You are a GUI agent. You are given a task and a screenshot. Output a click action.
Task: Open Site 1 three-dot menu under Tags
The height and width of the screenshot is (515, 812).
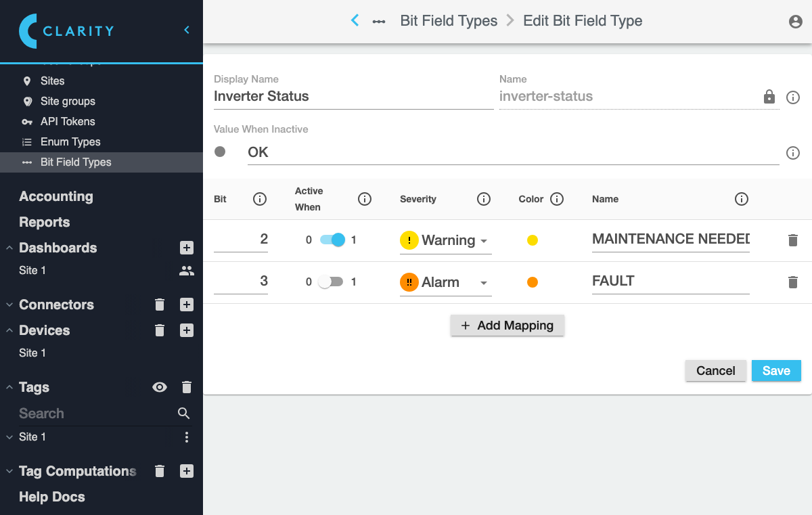tap(187, 437)
